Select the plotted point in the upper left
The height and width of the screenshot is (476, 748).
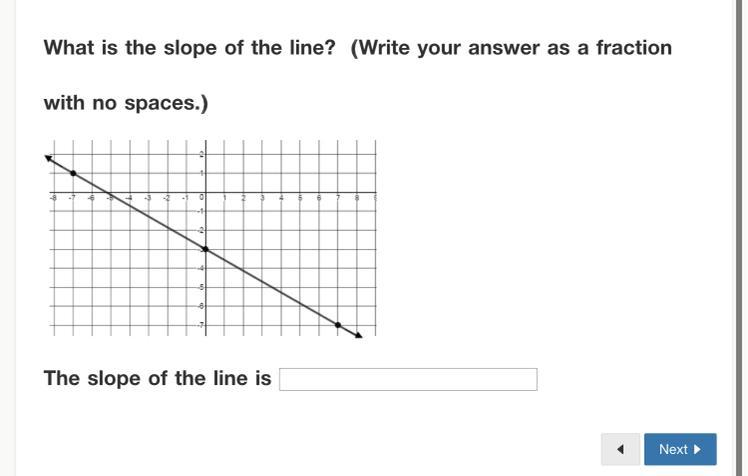(x=73, y=173)
